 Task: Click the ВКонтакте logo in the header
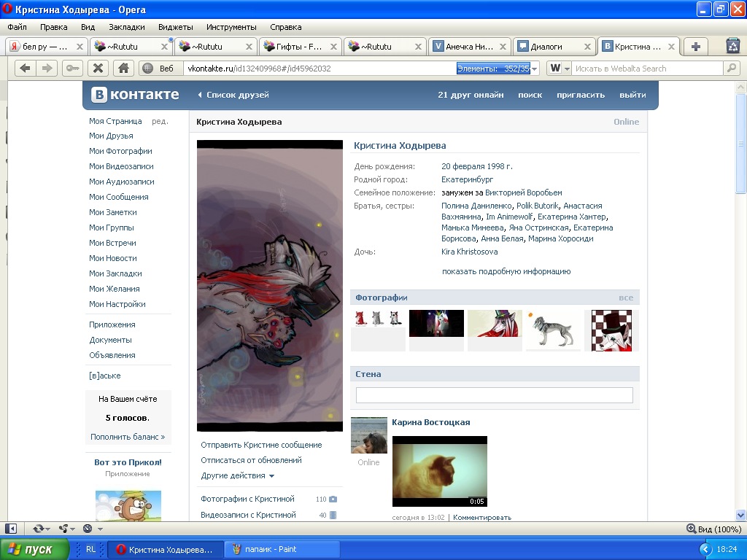tap(135, 95)
